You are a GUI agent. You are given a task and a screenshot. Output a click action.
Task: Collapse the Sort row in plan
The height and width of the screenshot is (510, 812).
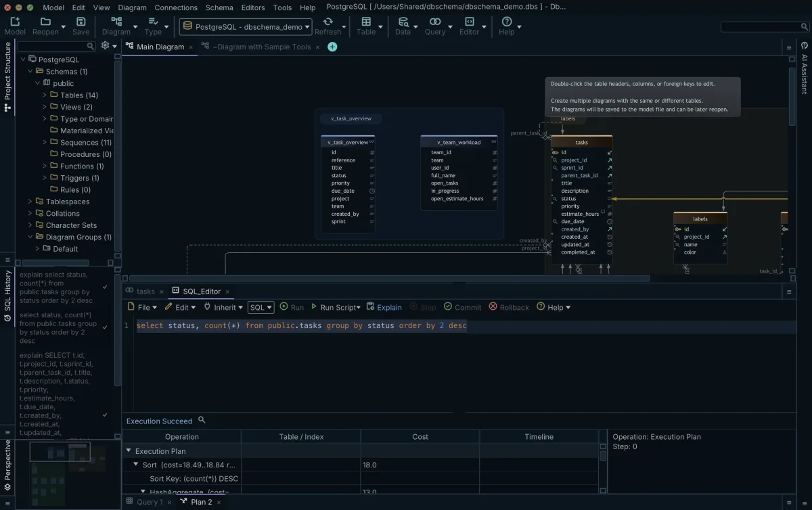pos(135,465)
